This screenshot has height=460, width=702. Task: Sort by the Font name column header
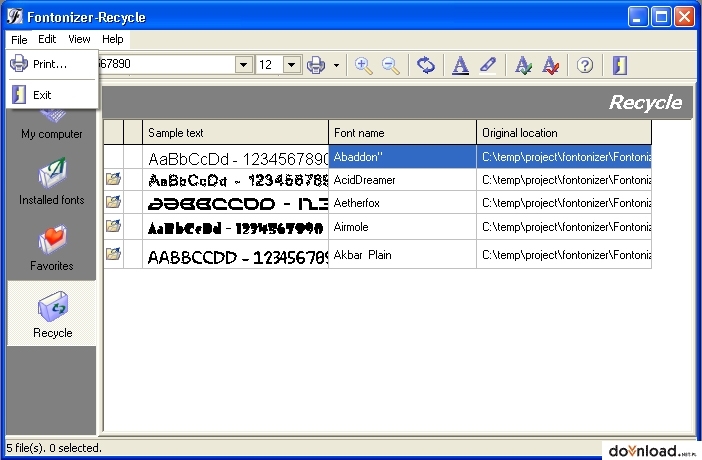tap(402, 133)
